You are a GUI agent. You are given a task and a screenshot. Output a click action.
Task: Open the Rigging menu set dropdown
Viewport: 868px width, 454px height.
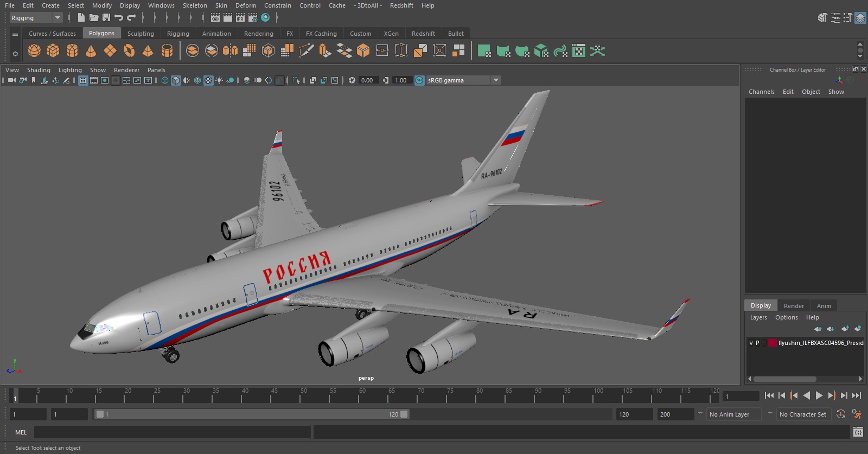tap(36, 18)
